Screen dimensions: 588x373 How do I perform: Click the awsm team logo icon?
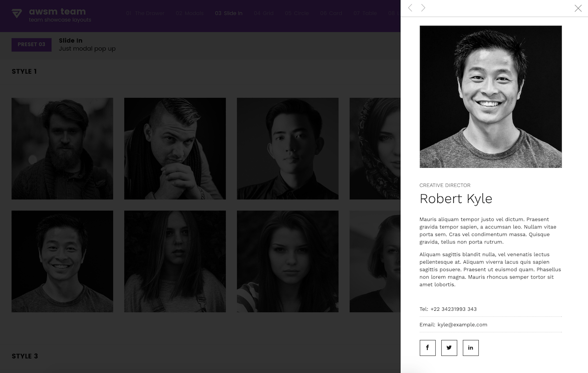[17, 13]
